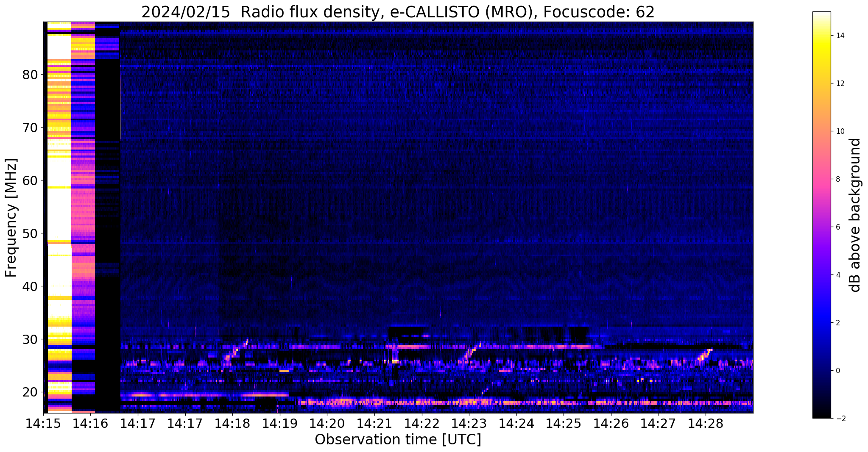The width and height of the screenshot is (868, 452).
Task: Click the 40 MHz frequency tick label
Action: click(x=30, y=286)
